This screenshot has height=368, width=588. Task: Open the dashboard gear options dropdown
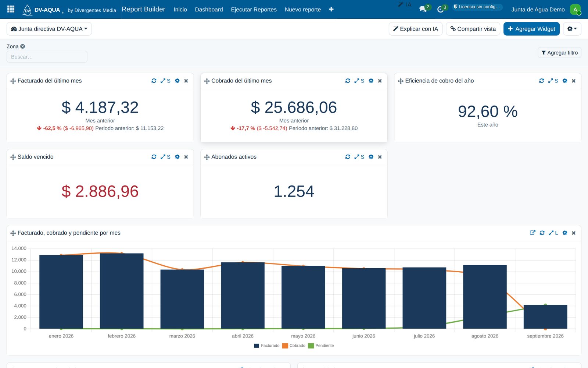click(x=572, y=29)
